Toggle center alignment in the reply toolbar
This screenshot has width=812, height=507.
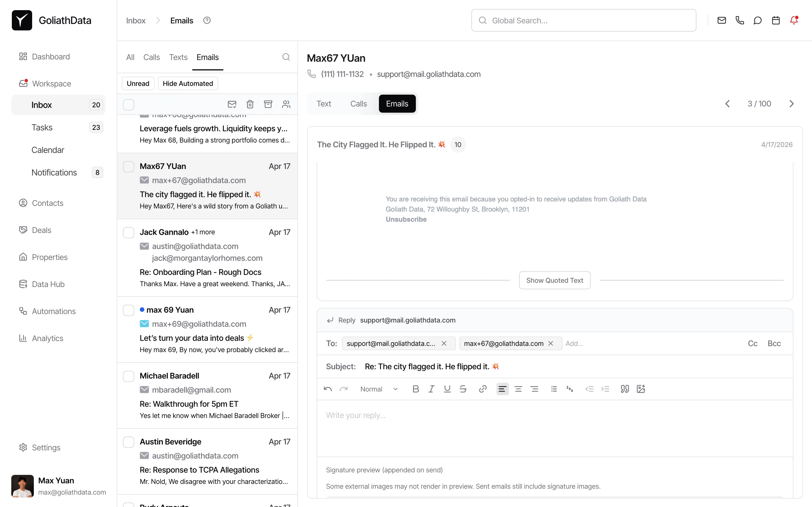click(518, 389)
